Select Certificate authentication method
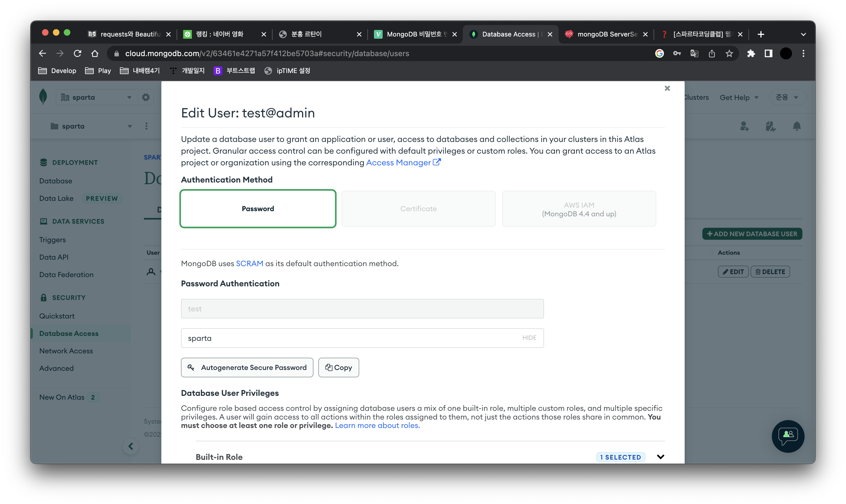846x504 pixels. (x=418, y=208)
